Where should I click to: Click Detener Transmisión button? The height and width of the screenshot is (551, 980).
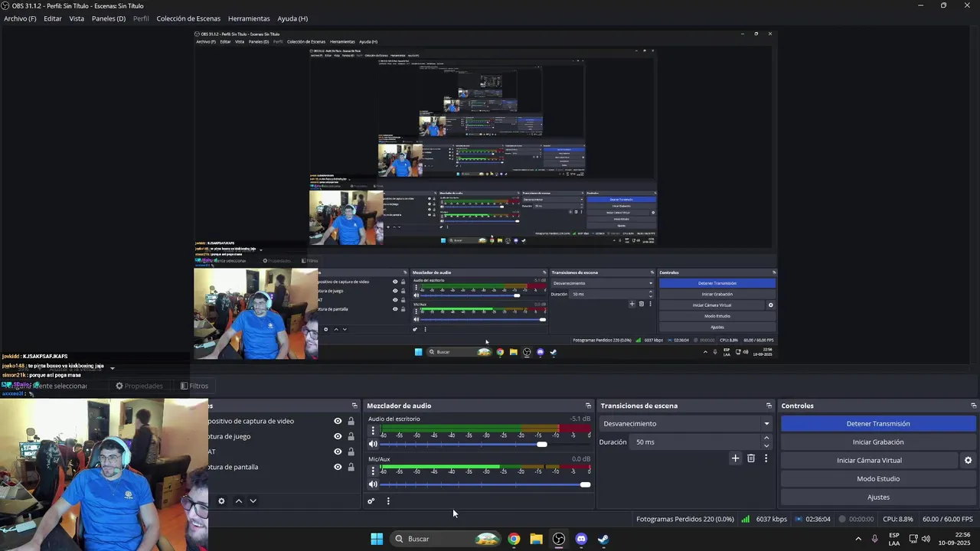(878, 423)
